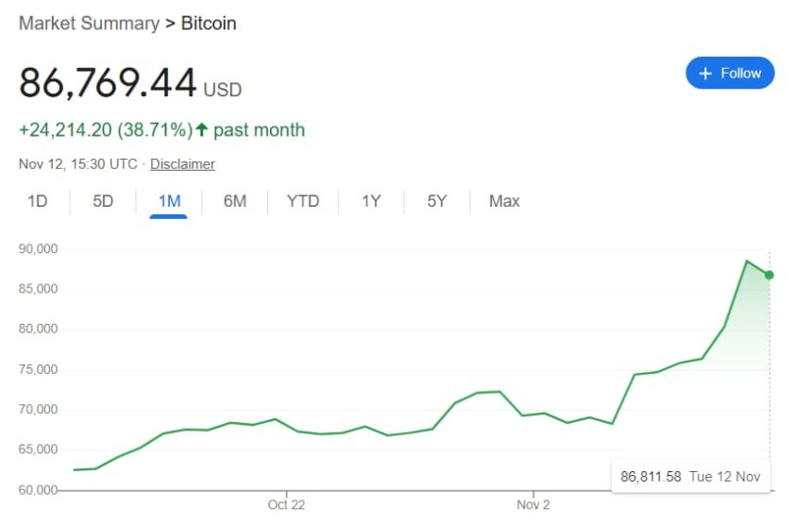Open the Disclaimer link
Image resolution: width=812 pixels, height=525 pixels.
tap(182, 164)
